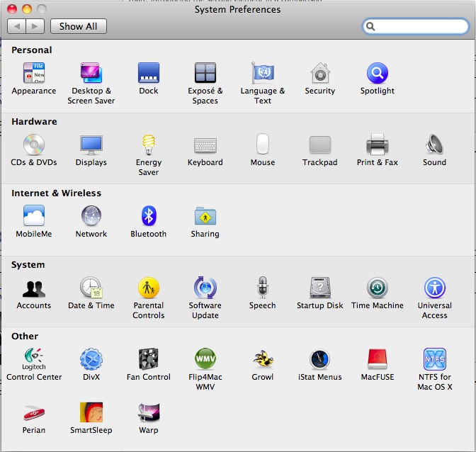Viewport: 476px width, 452px height.
Task: Open Spotlight preferences
Action: [377, 74]
